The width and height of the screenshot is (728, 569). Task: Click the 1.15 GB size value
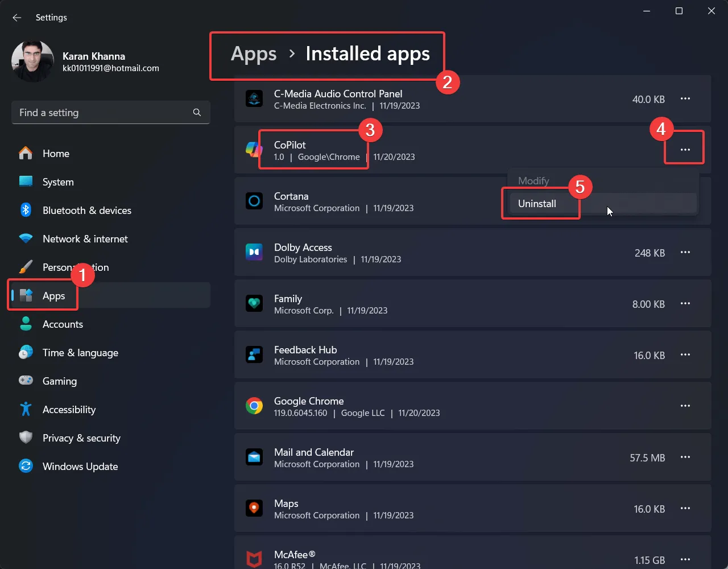(649, 560)
